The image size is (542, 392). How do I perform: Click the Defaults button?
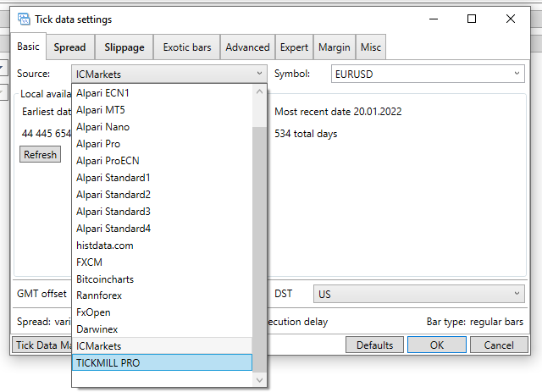pos(374,345)
